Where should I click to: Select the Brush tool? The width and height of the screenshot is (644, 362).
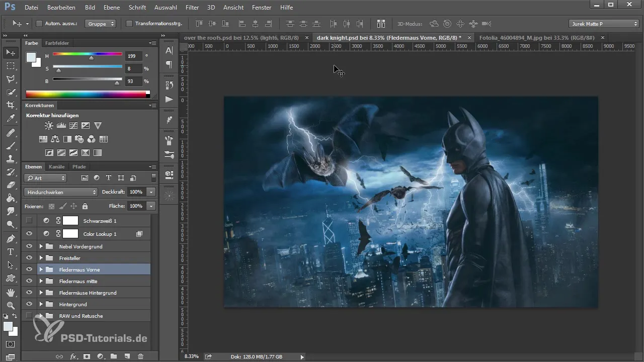click(x=11, y=146)
